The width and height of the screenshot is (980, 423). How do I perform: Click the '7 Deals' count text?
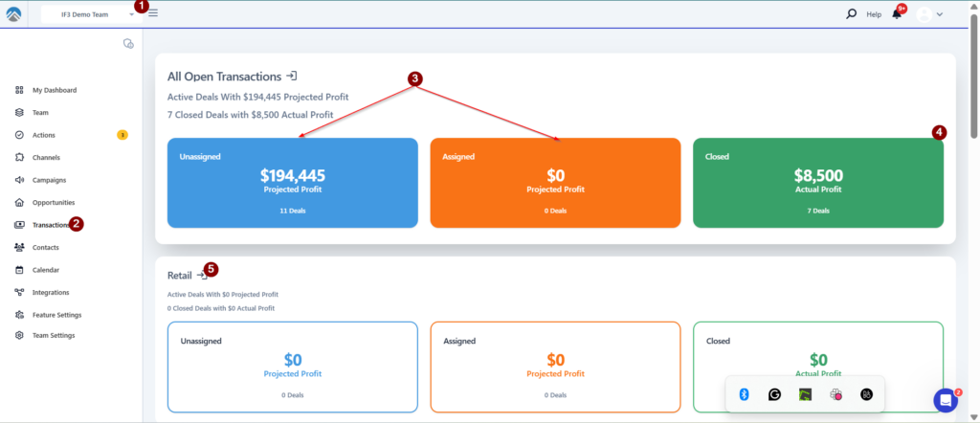[818, 211]
